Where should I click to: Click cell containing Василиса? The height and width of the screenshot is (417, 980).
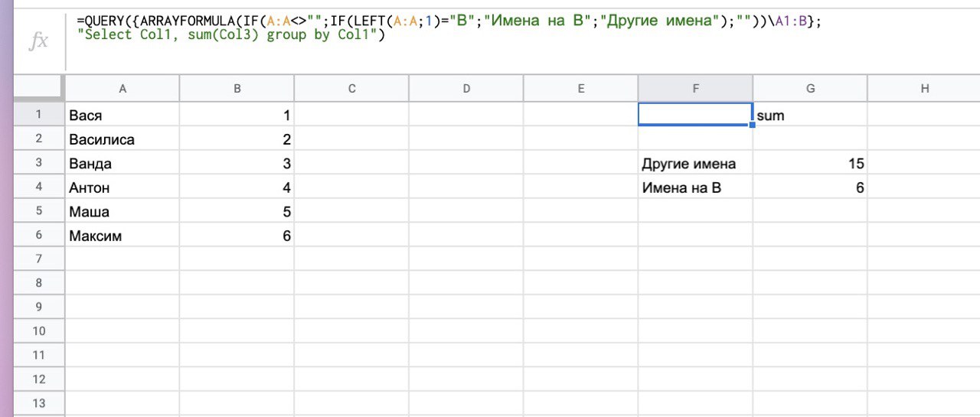tap(122, 138)
